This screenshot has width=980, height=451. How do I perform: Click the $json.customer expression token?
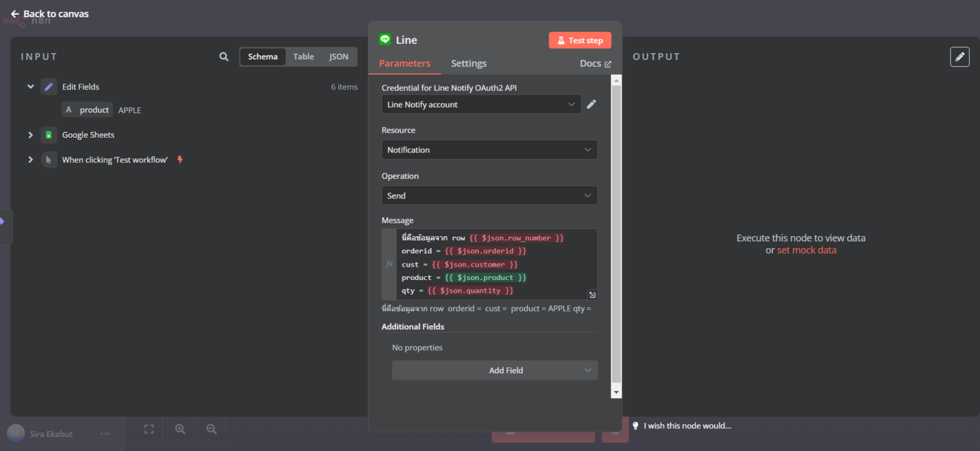point(475,264)
